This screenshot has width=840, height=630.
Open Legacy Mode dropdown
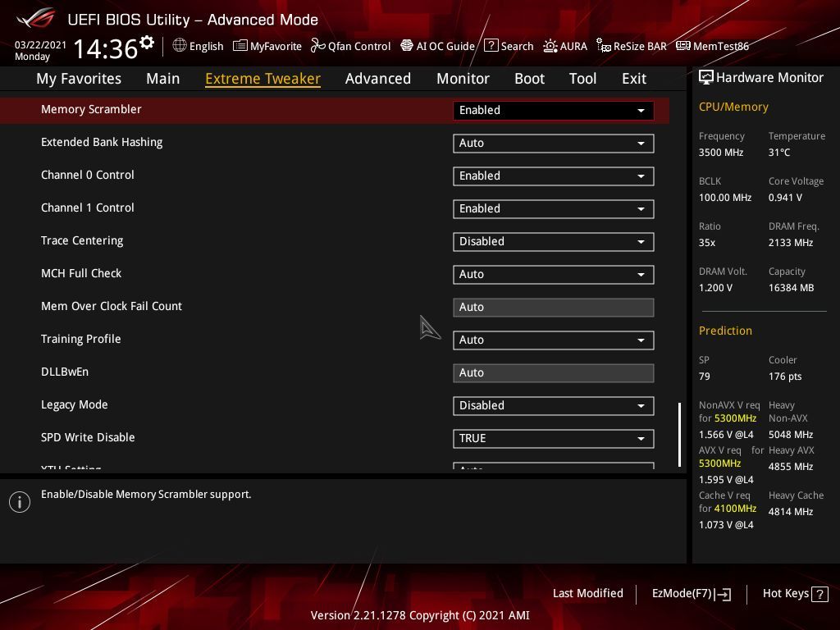click(554, 405)
